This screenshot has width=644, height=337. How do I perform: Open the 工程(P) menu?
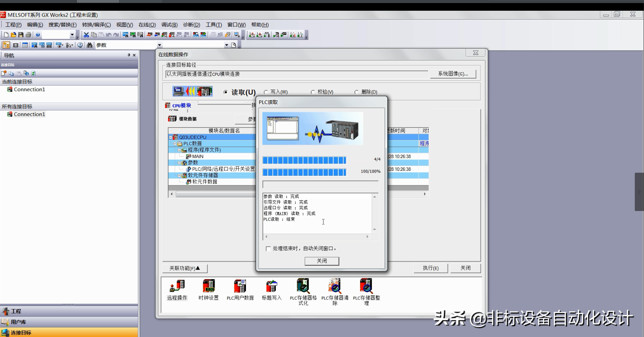[x=13, y=25]
